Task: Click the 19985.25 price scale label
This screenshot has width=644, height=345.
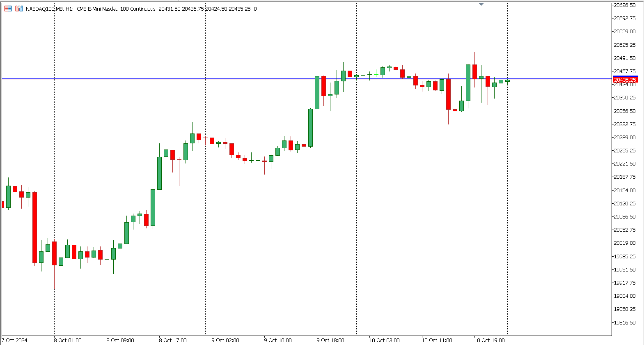Action: coord(624,256)
